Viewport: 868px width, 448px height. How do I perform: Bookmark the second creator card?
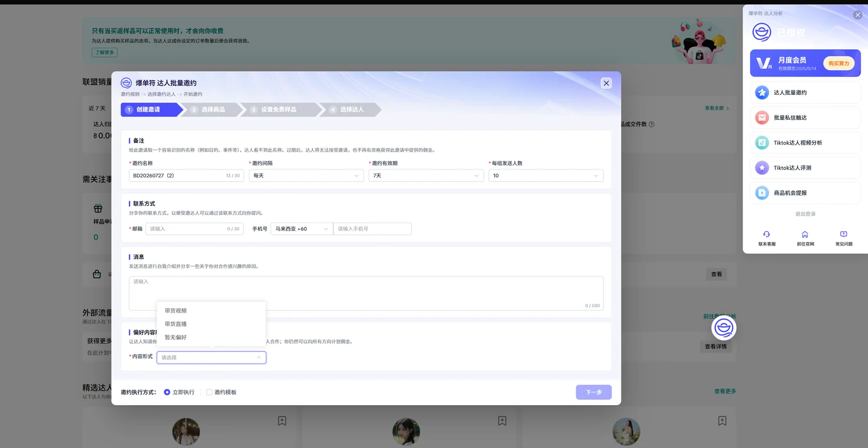click(502, 421)
